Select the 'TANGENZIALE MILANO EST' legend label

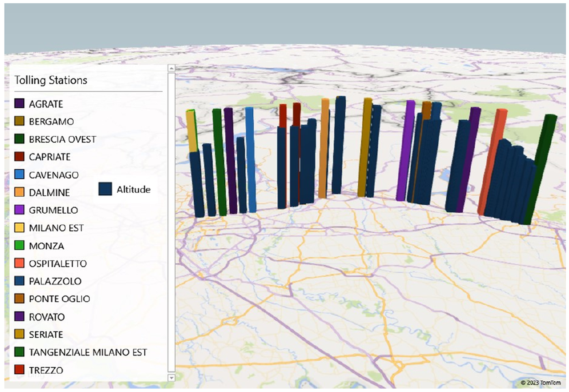(x=88, y=352)
